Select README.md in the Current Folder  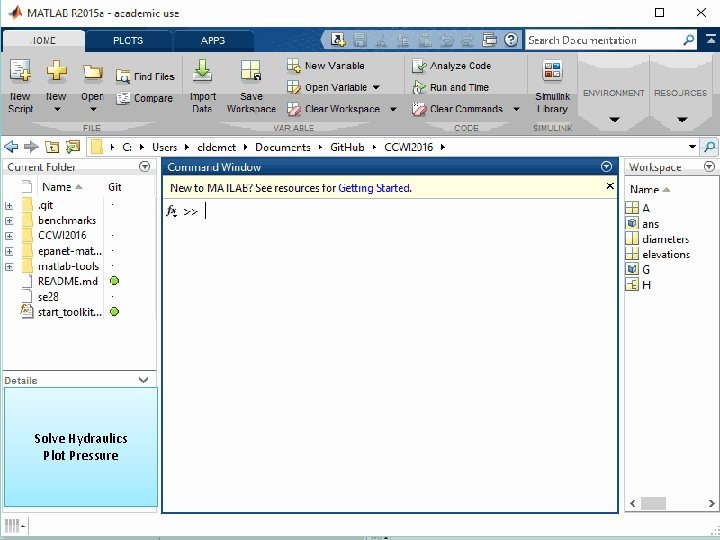coord(68,281)
